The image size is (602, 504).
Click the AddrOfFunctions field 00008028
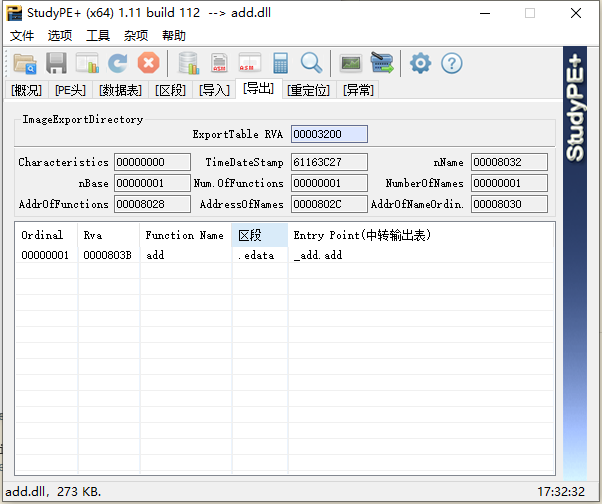coord(152,204)
